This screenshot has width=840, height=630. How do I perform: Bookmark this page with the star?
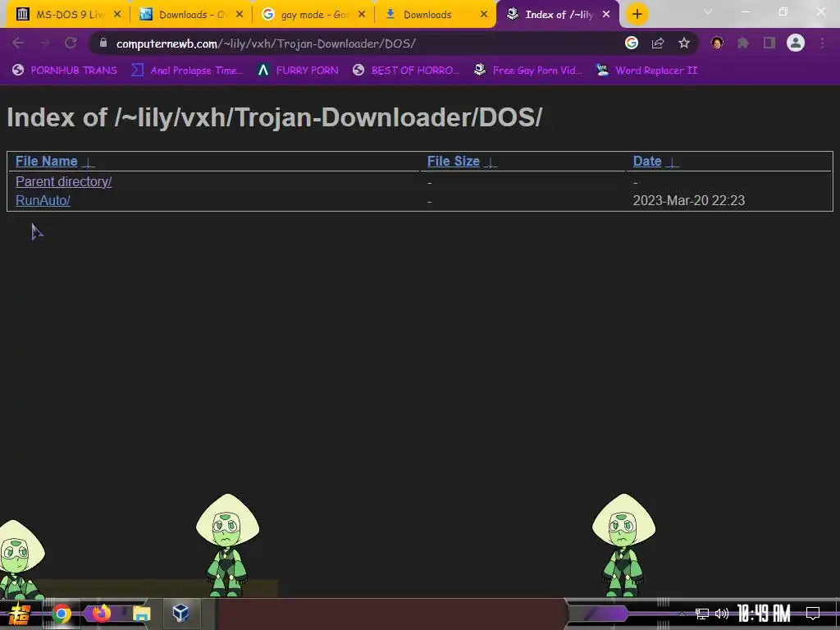(x=683, y=43)
